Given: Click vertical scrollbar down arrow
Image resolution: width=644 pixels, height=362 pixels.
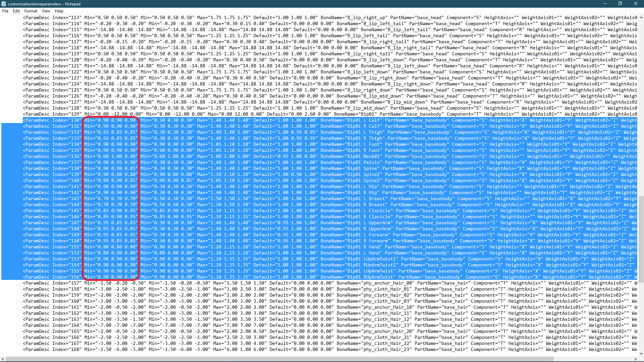Looking at the screenshot, I should point(641,353).
